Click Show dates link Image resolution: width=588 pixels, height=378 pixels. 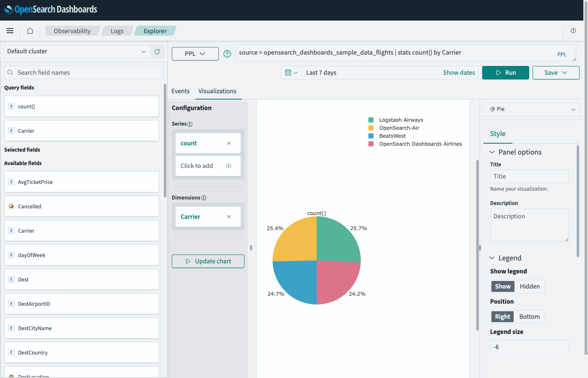click(459, 73)
